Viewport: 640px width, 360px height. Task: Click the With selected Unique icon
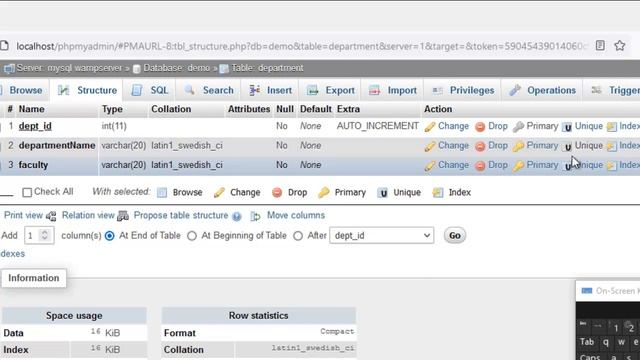382,193
